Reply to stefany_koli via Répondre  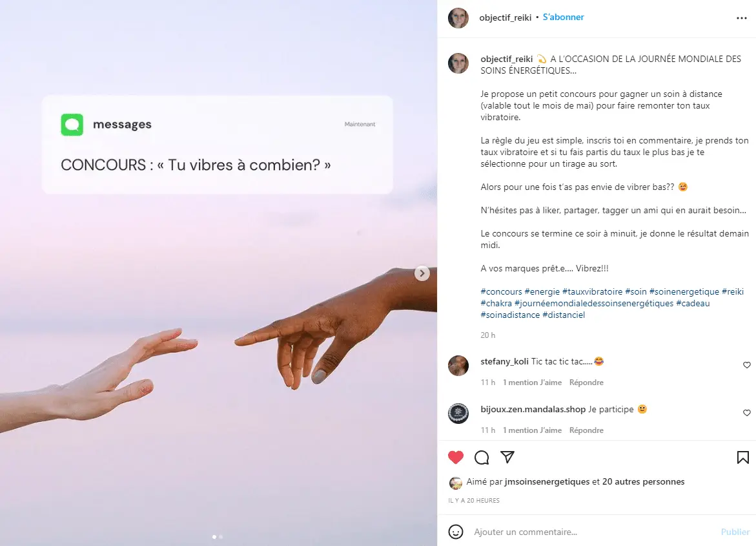586,383
